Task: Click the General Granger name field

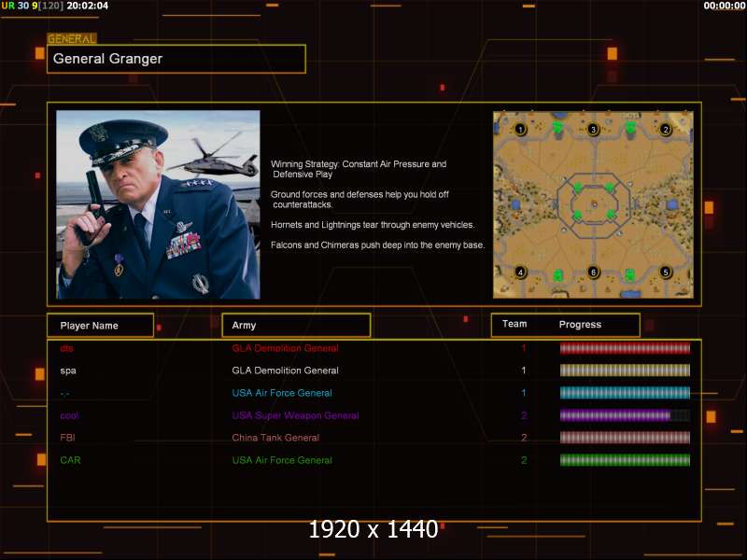Action: point(176,59)
